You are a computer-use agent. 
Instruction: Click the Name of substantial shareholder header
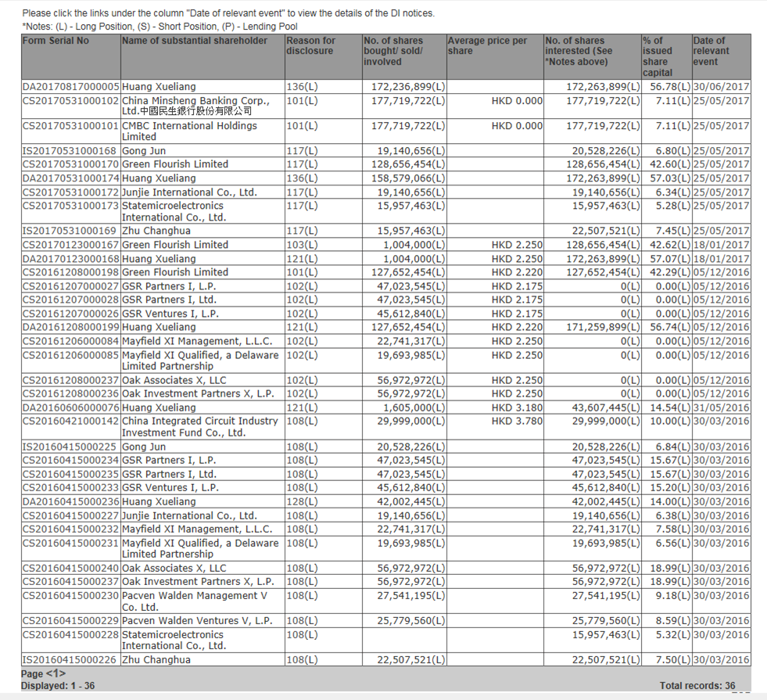pyautogui.click(x=195, y=41)
